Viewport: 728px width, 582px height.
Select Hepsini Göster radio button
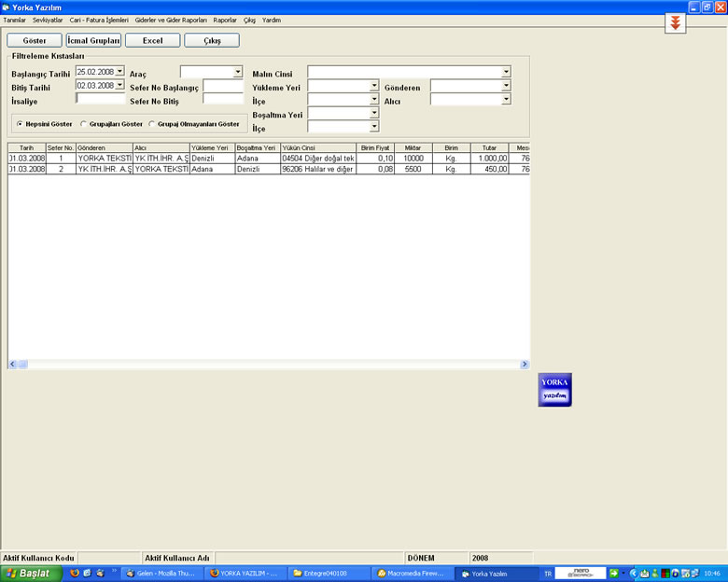20,124
